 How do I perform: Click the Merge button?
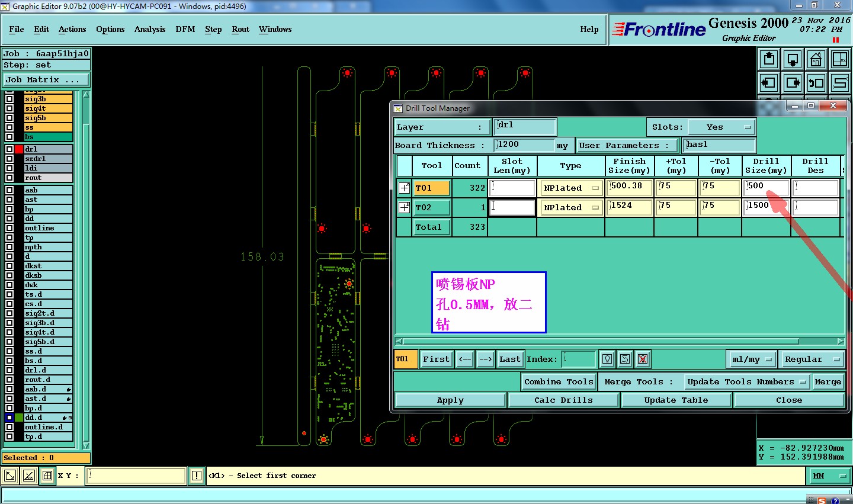[828, 382]
